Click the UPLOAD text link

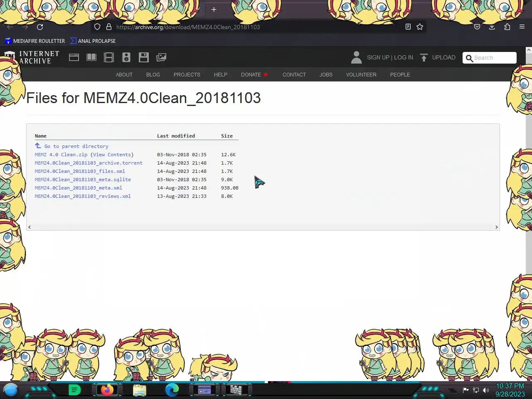pyautogui.click(x=444, y=57)
